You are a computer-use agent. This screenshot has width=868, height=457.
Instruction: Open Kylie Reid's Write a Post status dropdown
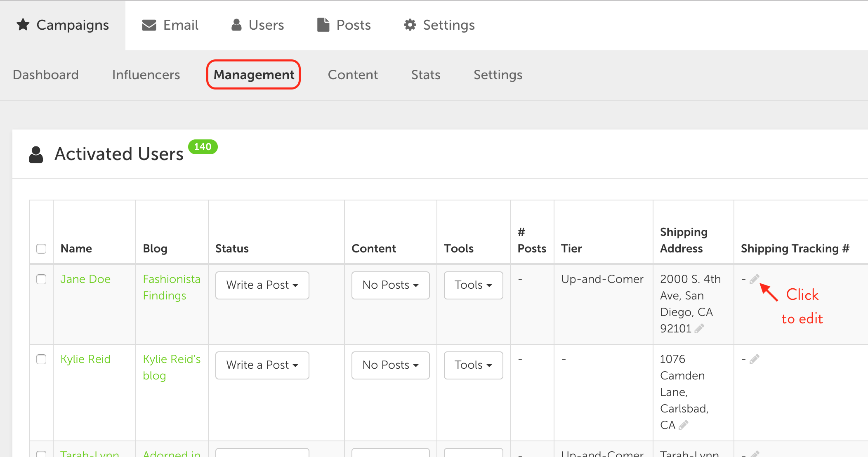pos(262,365)
